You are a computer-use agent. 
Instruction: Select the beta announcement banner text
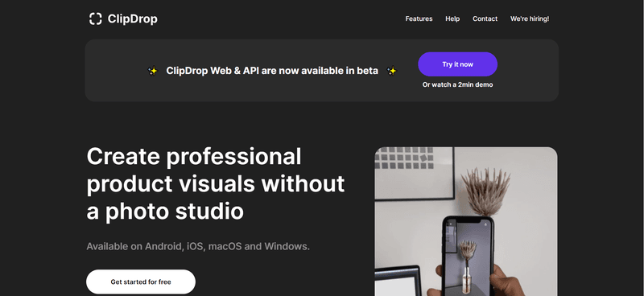pyautogui.click(x=272, y=71)
